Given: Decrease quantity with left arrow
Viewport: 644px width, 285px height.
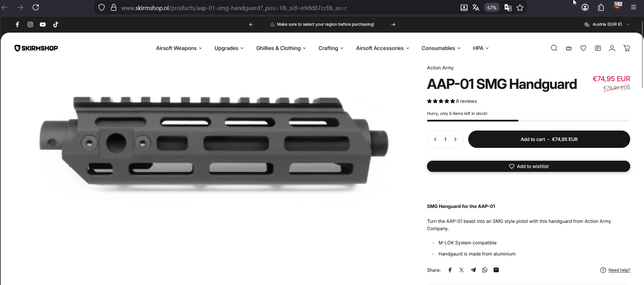Looking at the screenshot, I should [x=435, y=139].
